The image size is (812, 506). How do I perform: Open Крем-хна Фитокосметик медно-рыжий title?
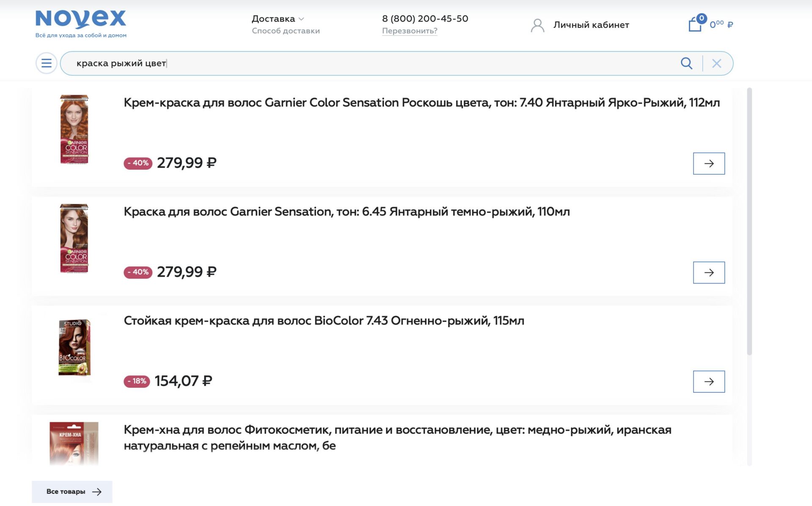[398, 437]
